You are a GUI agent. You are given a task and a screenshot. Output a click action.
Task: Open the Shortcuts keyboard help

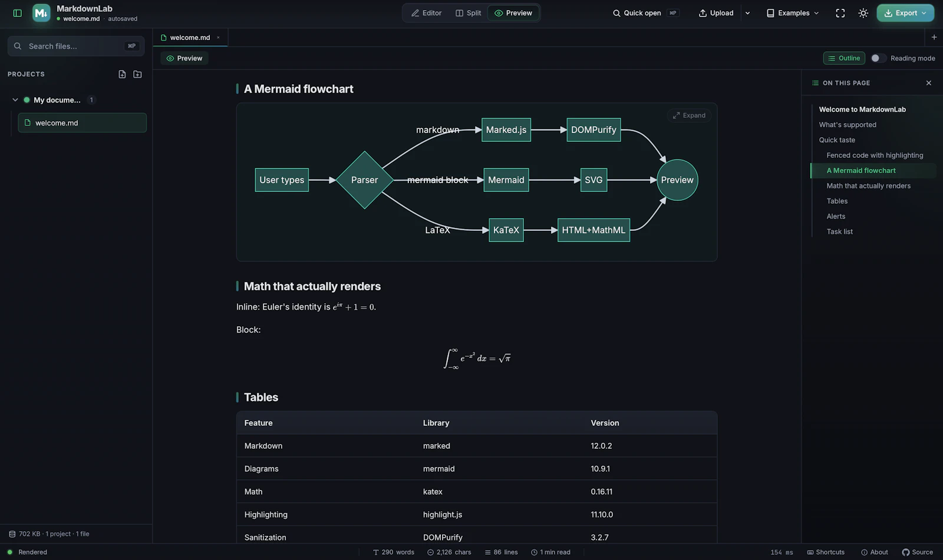[826, 552]
